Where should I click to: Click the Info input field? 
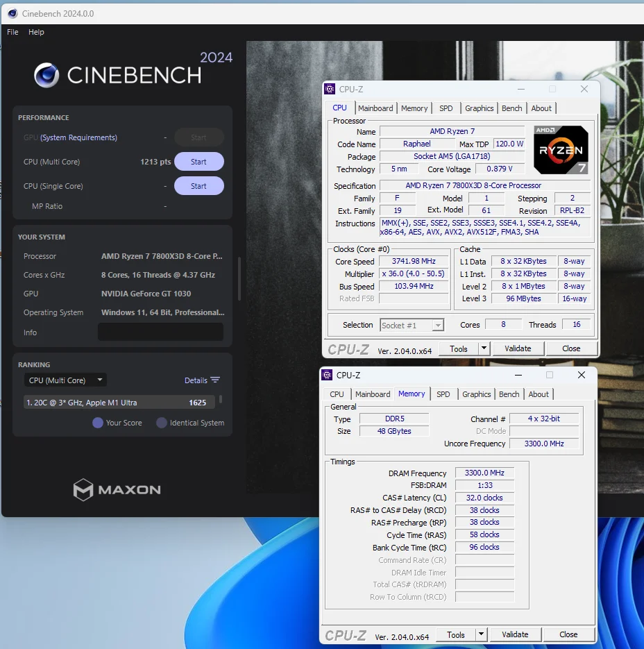click(160, 332)
